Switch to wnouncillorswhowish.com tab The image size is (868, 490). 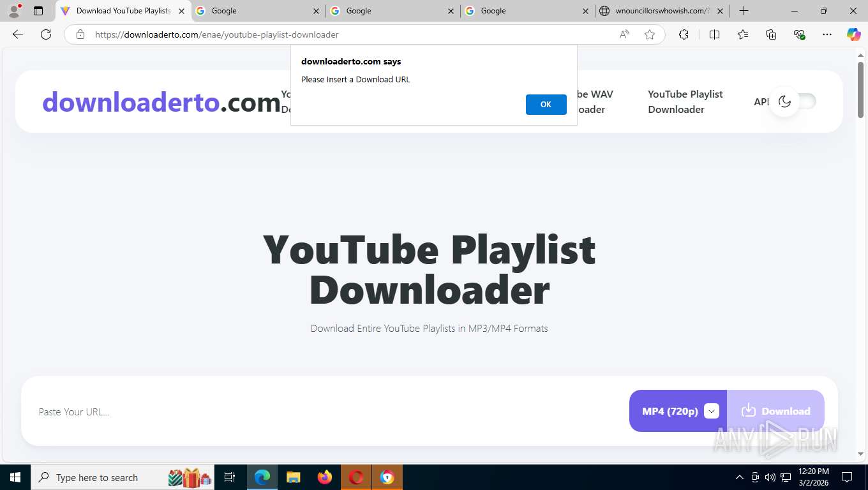tap(662, 11)
